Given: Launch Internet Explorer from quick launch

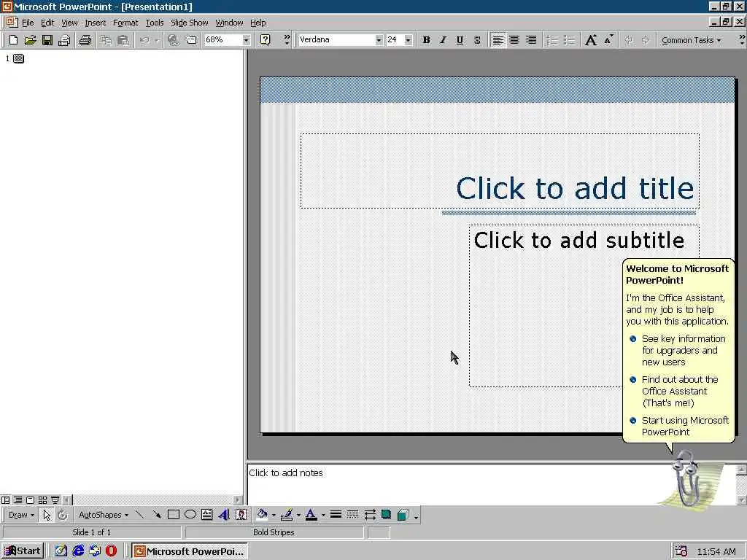Looking at the screenshot, I should coord(78,551).
